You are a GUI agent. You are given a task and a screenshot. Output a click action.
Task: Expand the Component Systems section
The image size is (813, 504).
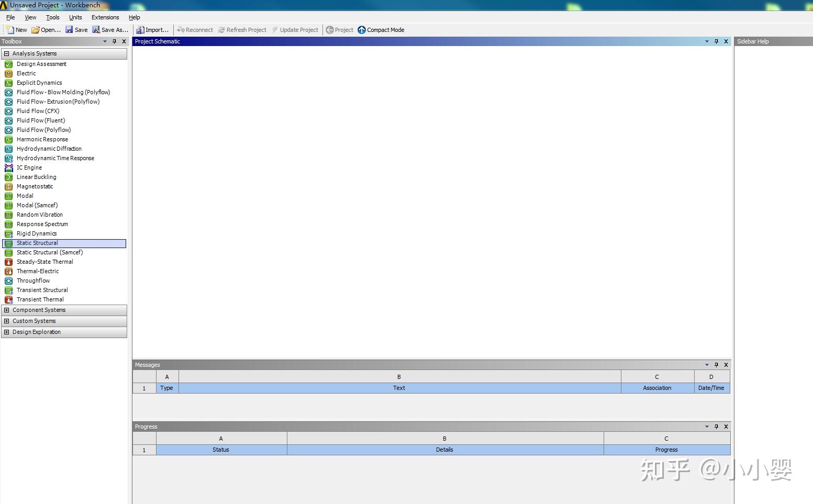point(7,310)
